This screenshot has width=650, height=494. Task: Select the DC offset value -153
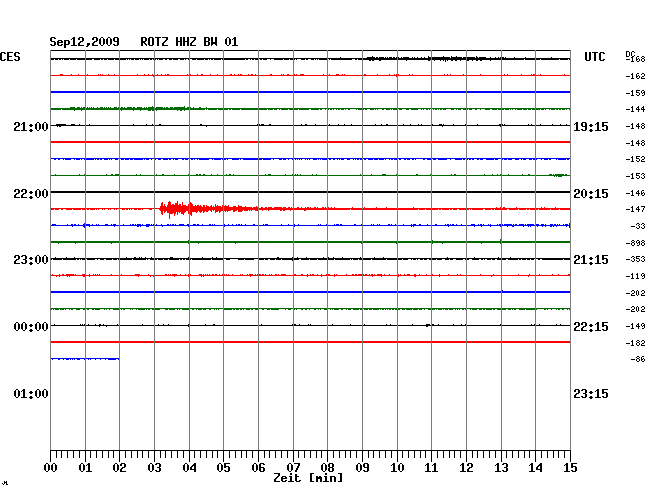click(x=635, y=176)
